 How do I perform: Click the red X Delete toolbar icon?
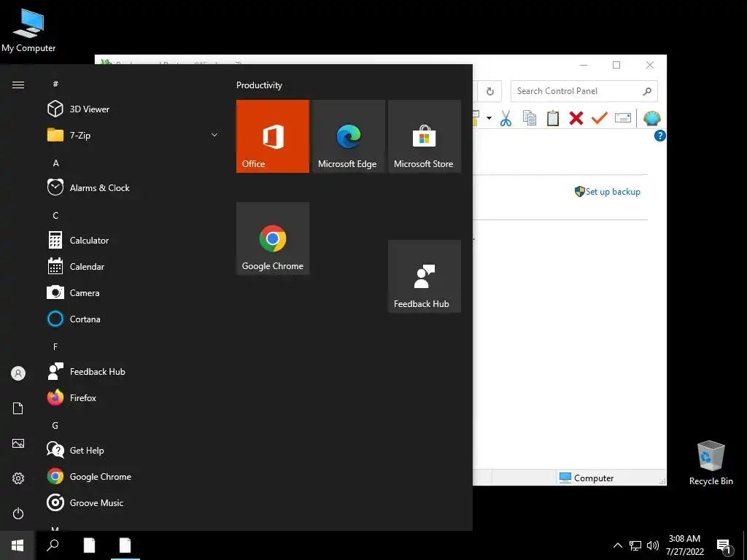[576, 118]
